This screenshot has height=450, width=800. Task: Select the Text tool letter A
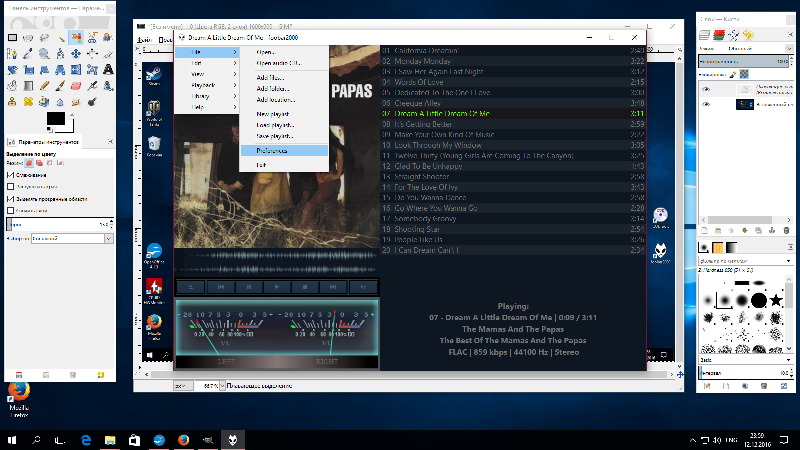point(108,69)
